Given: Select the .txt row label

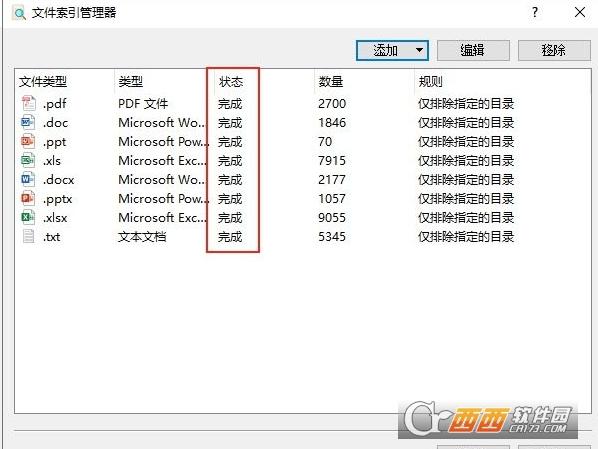Looking at the screenshot, I should [x=51, y=237].
